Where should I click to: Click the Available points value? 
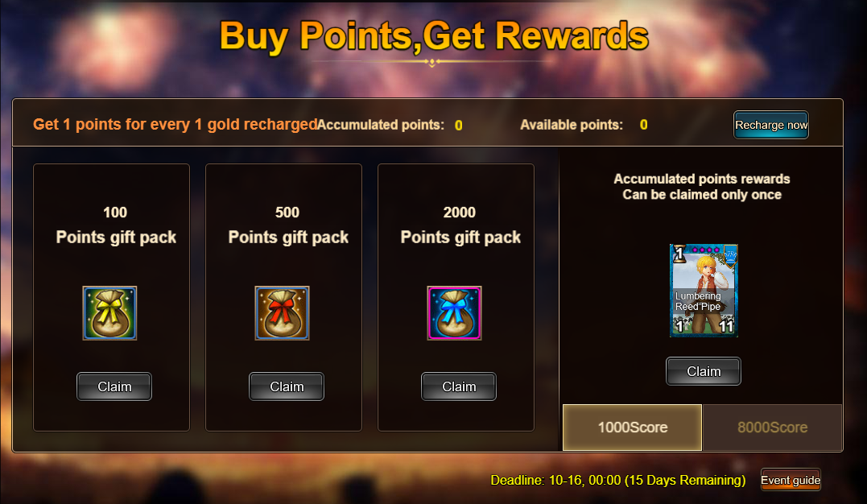click(x=644, y=125)
